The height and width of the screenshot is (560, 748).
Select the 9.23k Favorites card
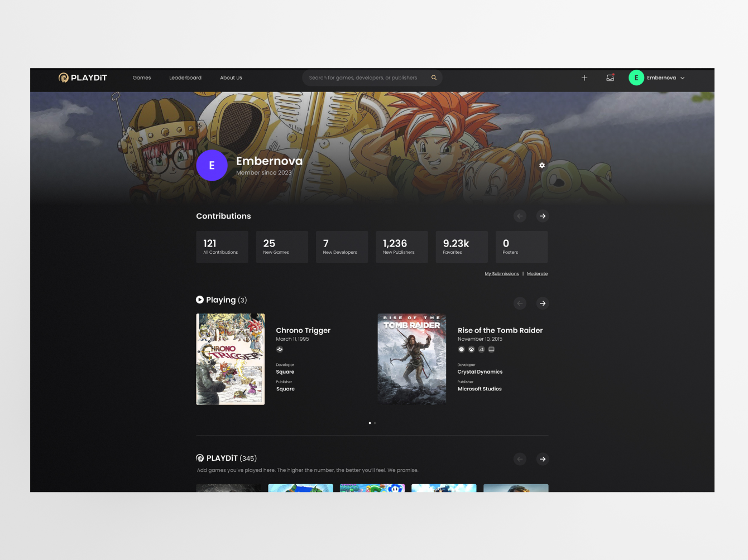(x=462, y=247)
